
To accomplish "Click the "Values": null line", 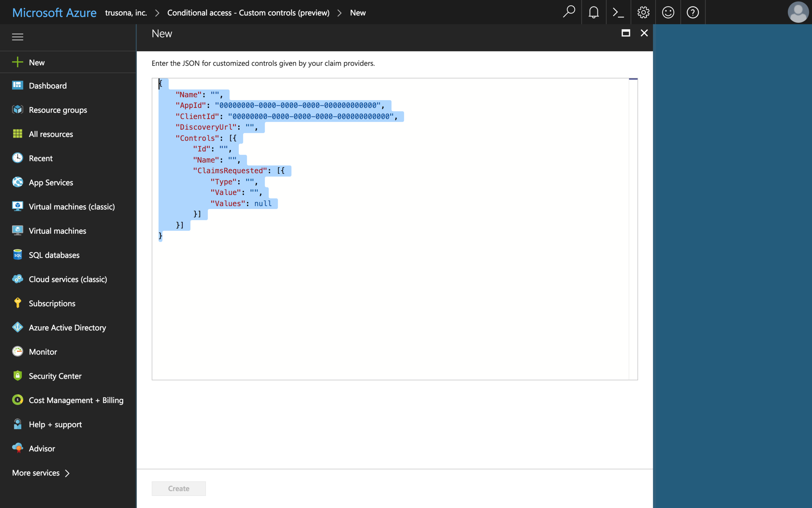I will click(x=241, y=203).
